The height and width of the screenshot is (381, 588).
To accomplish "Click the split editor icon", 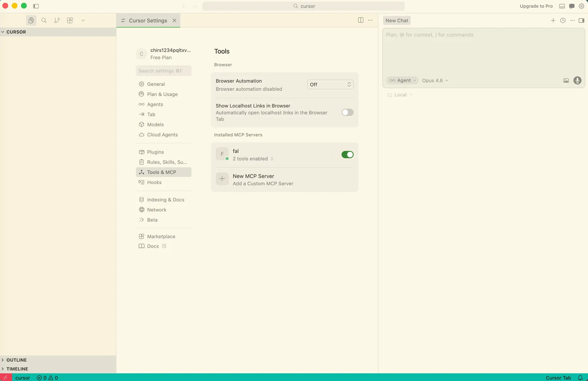I will pyautogui.click(x=361, y=20).
